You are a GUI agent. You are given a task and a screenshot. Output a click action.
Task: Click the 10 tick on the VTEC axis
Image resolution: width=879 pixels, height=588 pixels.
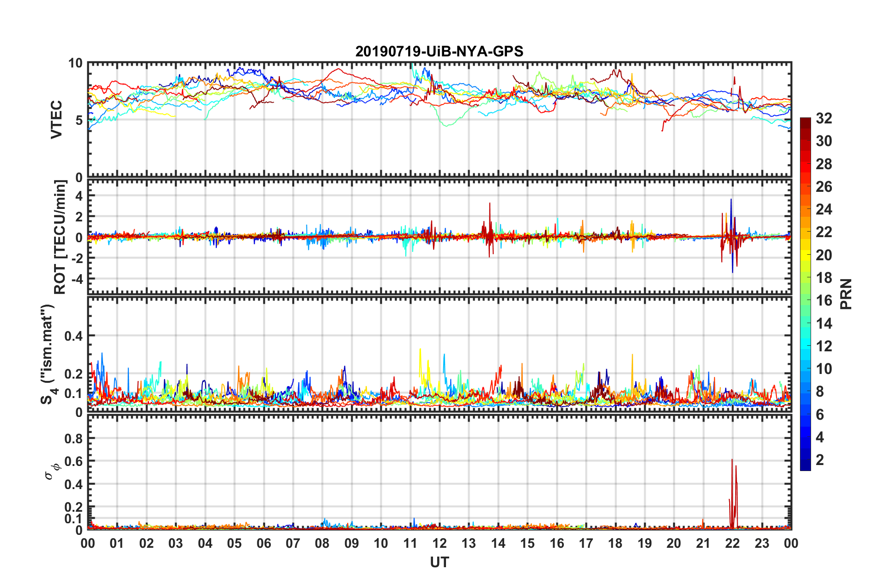(x=75, y=63)
